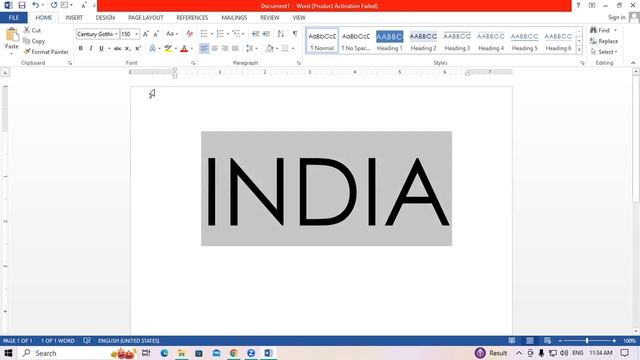Insert a bulleted list
The image size is (640, 360).
pyautogui.click(x=204, y=34)
